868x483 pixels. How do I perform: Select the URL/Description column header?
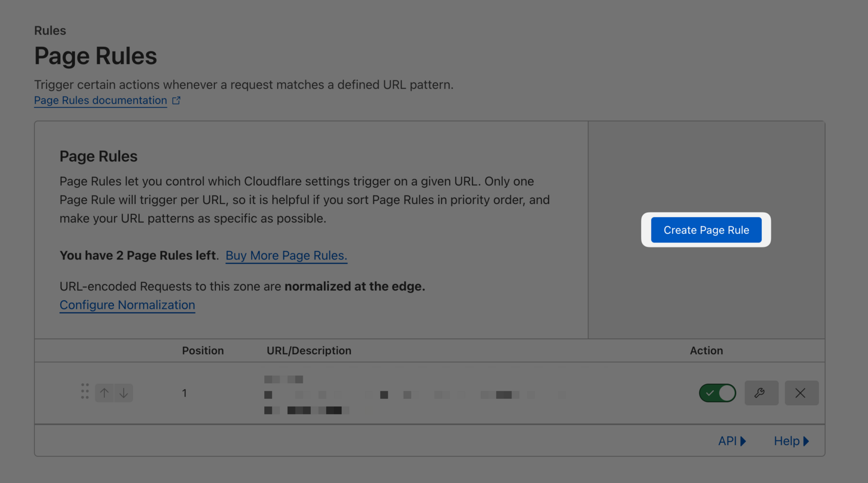[309, 351]
